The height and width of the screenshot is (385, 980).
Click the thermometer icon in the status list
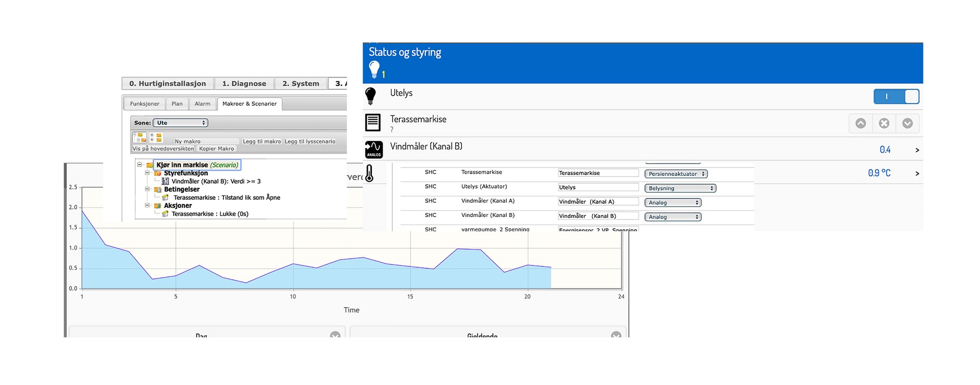point(369,173)
